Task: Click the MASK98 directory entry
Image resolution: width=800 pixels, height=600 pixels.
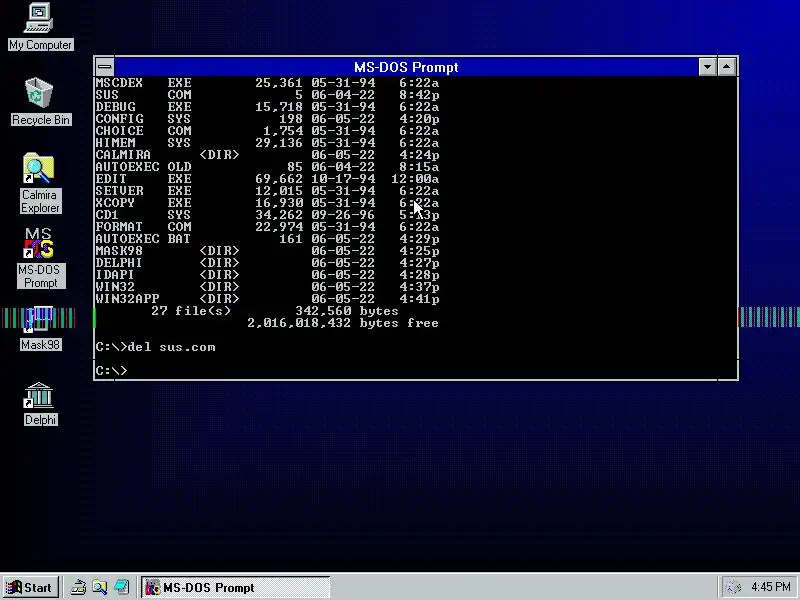Action: point(267,251)
